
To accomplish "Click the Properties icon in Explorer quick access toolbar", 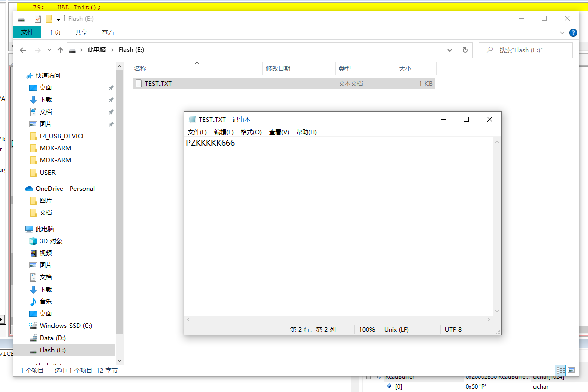I will point(38,18).
